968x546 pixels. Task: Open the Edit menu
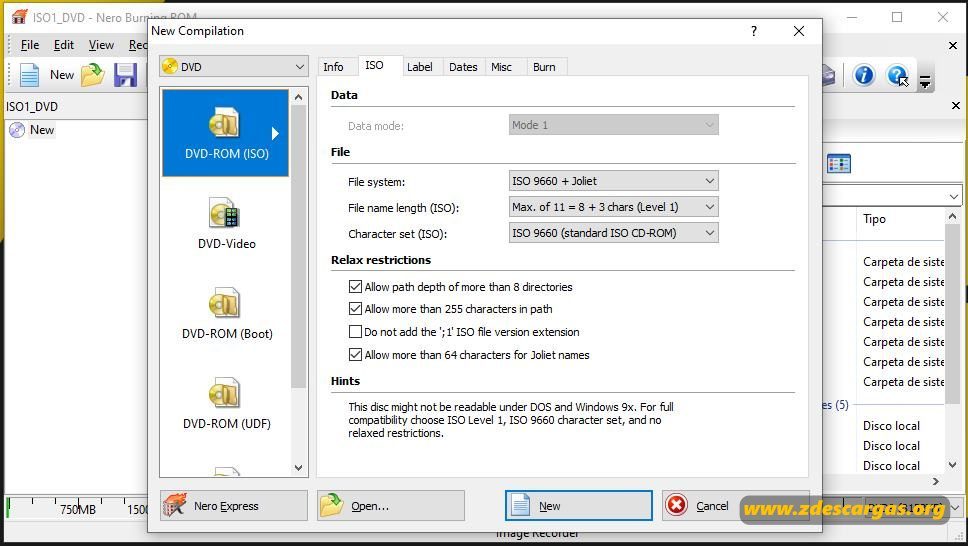(x=64, y=44)
